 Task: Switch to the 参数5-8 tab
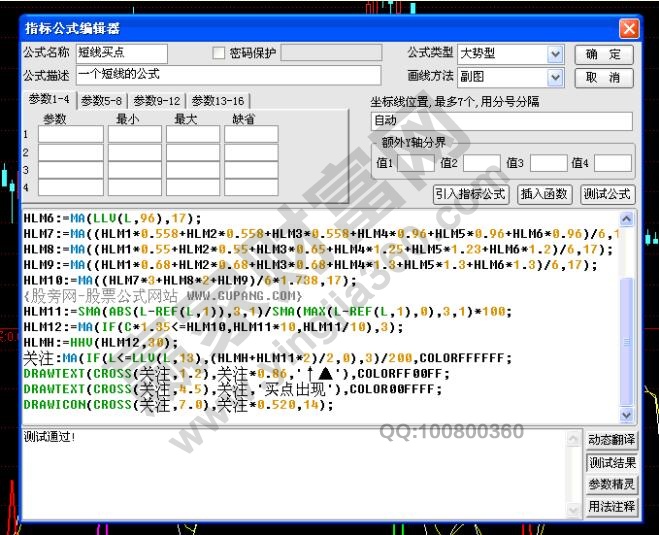pos(103,101)
